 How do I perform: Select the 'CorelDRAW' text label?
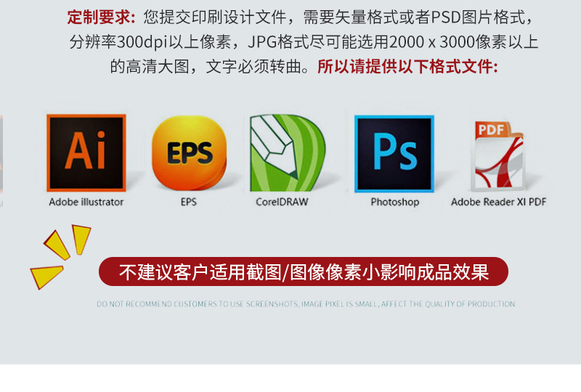[x=282, y=202]
